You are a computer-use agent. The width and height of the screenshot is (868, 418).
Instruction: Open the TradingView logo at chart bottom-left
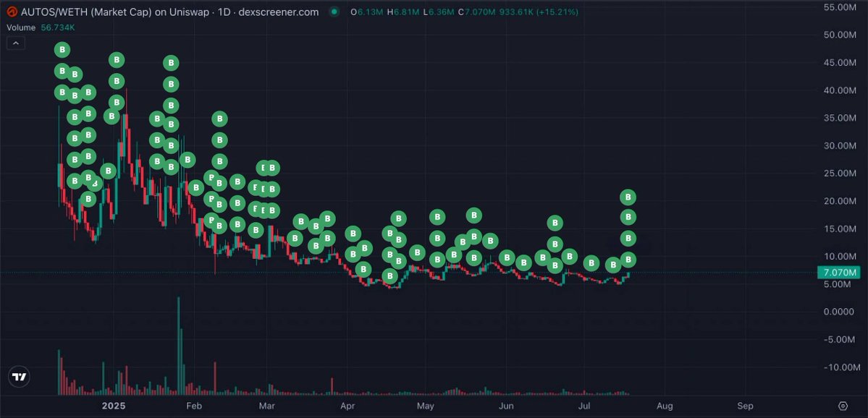pyautogui.click(x=20, y=377)
